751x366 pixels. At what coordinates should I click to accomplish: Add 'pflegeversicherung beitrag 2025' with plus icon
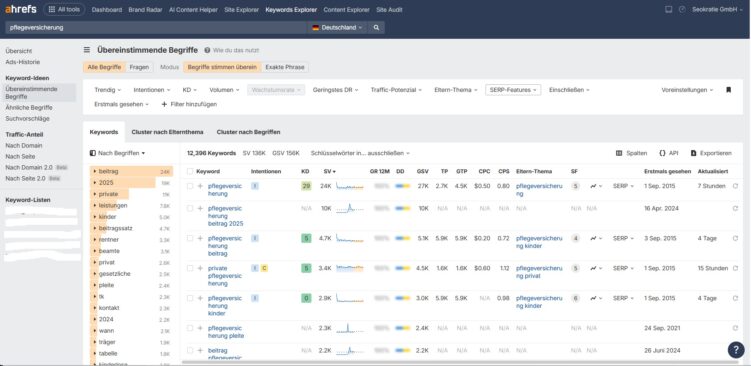click(200, 208)
